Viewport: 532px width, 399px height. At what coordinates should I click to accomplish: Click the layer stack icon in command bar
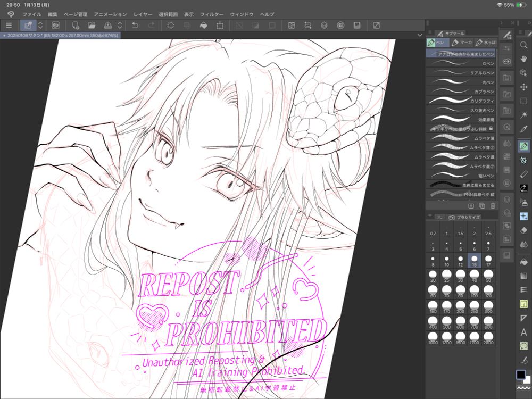325,26
